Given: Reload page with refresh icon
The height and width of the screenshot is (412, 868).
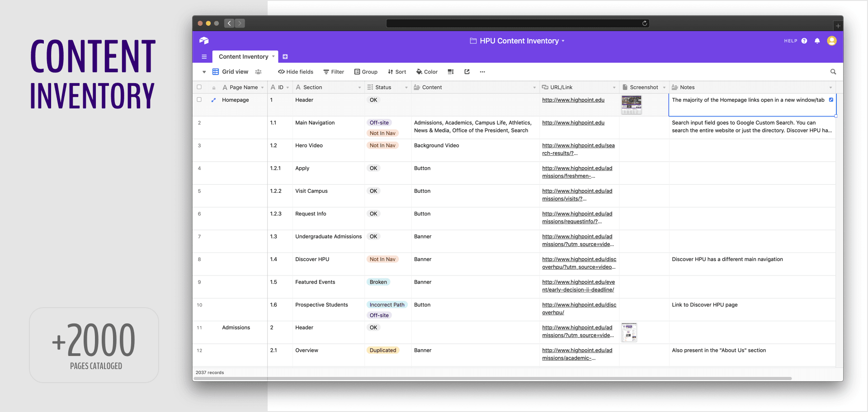Looking at the screenshot, I should [645, 23].
